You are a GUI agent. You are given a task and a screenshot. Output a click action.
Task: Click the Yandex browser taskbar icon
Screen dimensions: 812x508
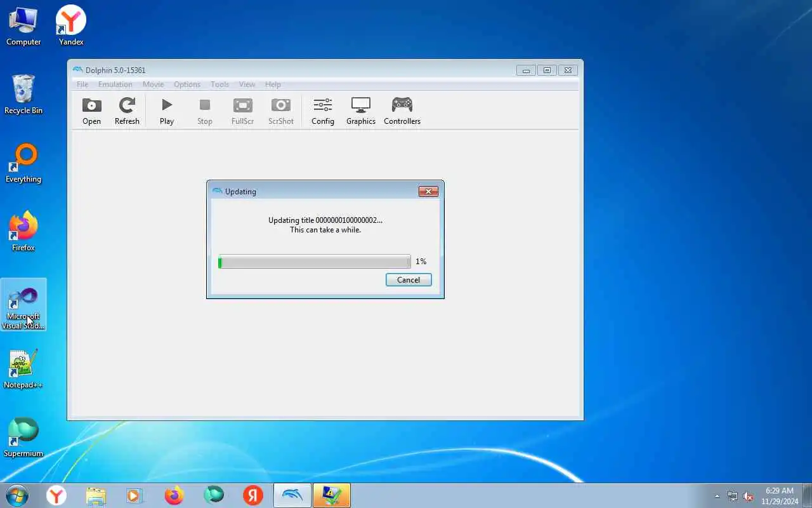click(56, 495)
